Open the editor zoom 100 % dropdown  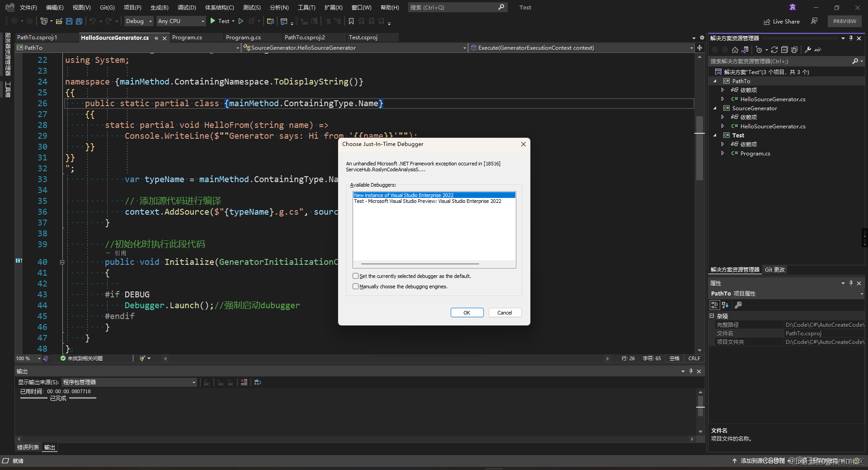[28, 358]
